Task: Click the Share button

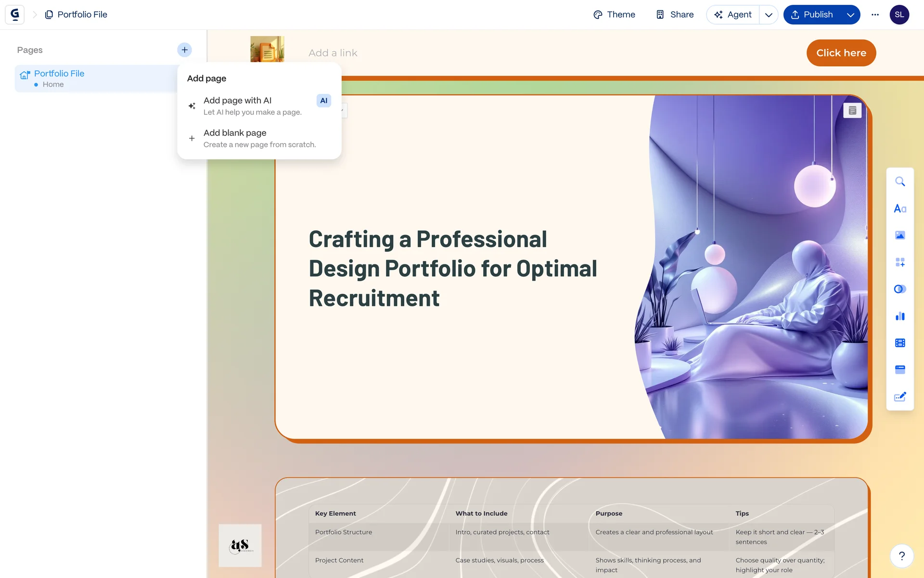Action: point(675,15)
